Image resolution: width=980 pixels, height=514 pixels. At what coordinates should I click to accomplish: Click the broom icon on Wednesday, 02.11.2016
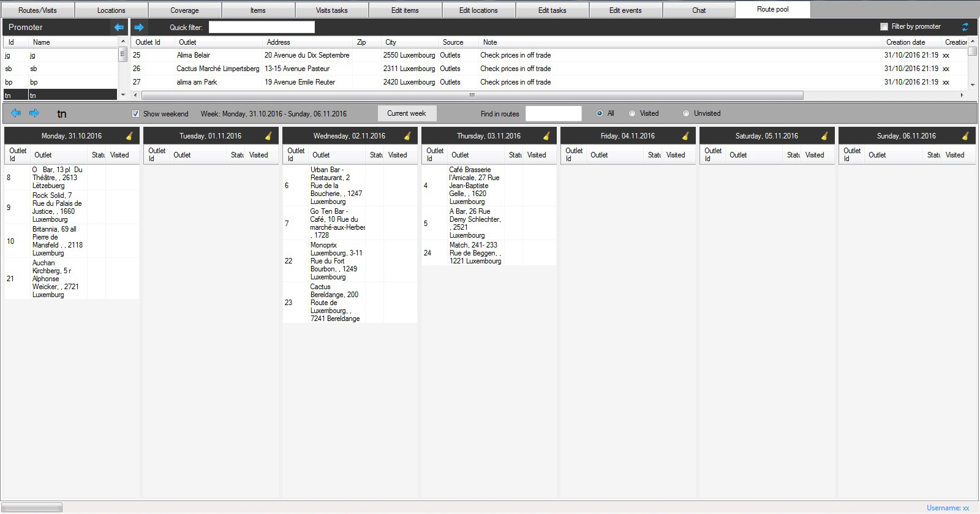407,136
